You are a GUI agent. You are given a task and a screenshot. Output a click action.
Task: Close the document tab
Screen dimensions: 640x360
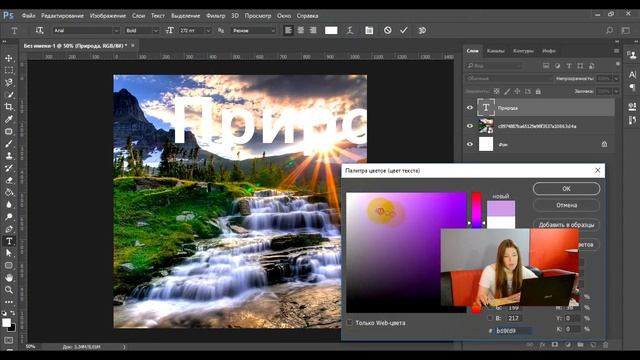[x=133, y=46]
